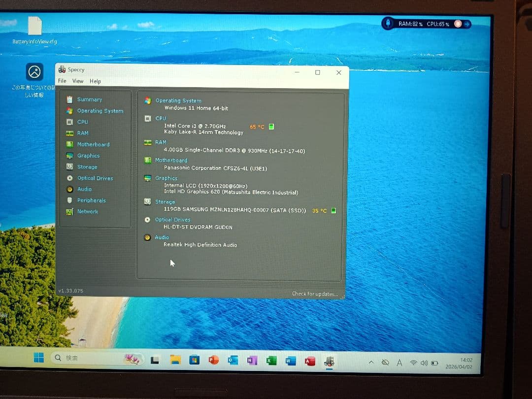Image resolution: width=532 pixels, height=399 pixels.
Task: Open the File menu
Action: (62, 81)
